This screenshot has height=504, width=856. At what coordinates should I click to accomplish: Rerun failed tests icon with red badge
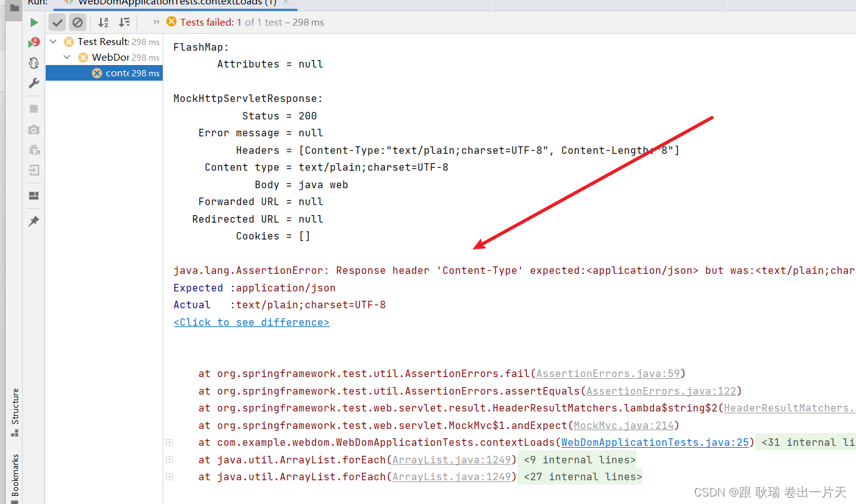point(34,43)
